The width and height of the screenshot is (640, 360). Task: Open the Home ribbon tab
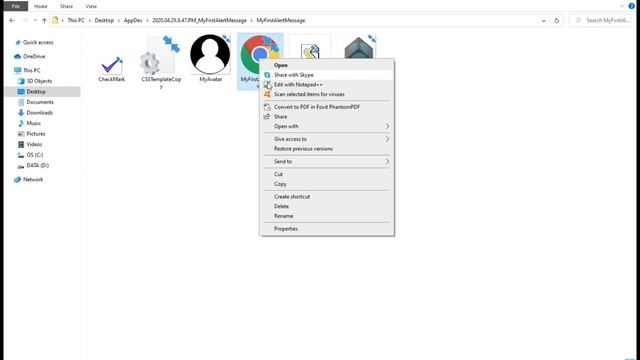(x=40, y=6)
